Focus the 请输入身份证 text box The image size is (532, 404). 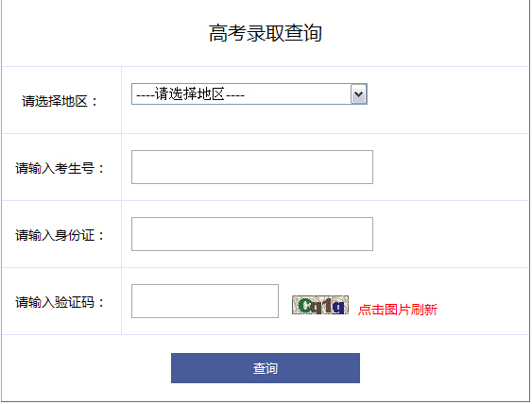point(252,234)
